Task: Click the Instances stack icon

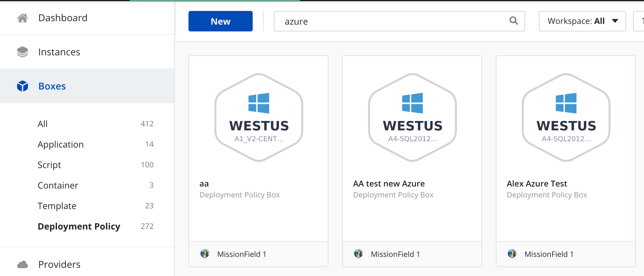Action: click(x=23, y=52)
